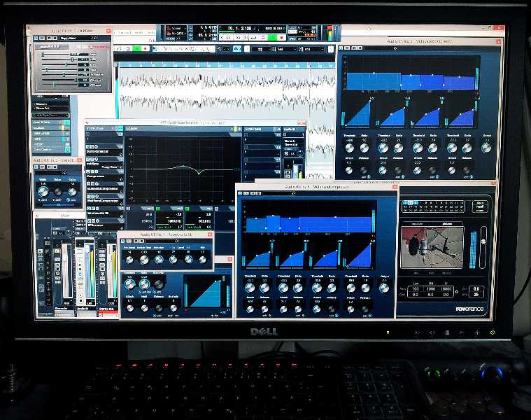Click the store button in REVerence
The height and width of the screenshot is (420, 531).
480,202
